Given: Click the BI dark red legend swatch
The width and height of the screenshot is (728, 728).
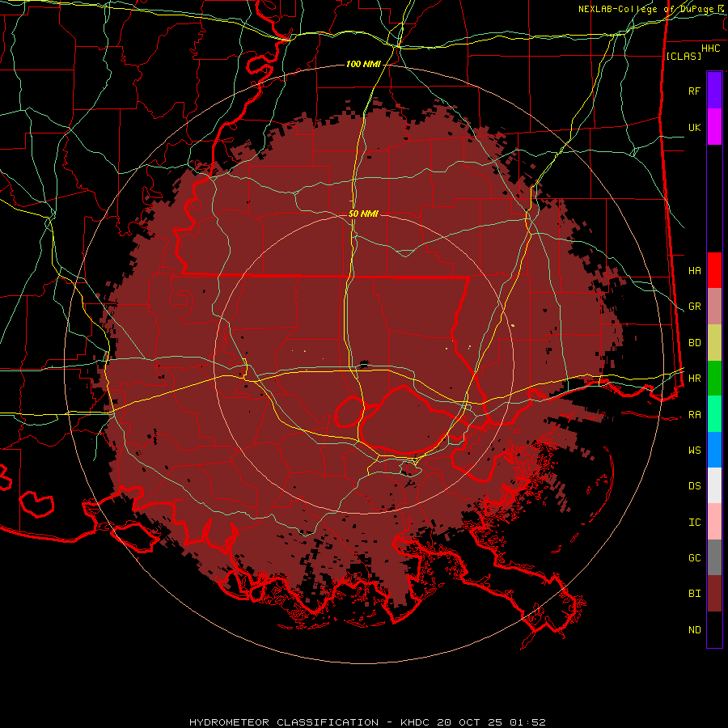Looking at the screenshot, I should click(714, 594).
